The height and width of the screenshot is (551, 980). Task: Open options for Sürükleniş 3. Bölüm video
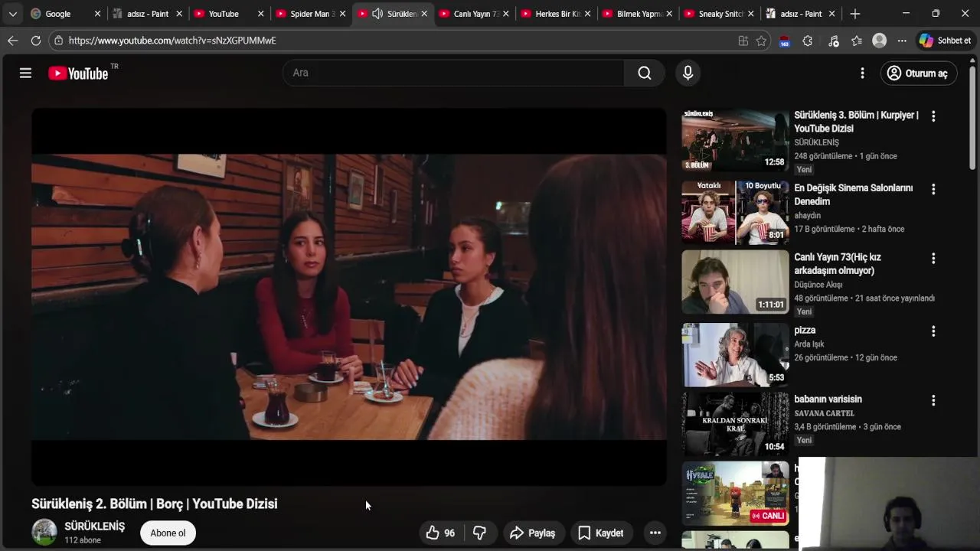pyautogui.click(x=933, y=116)
